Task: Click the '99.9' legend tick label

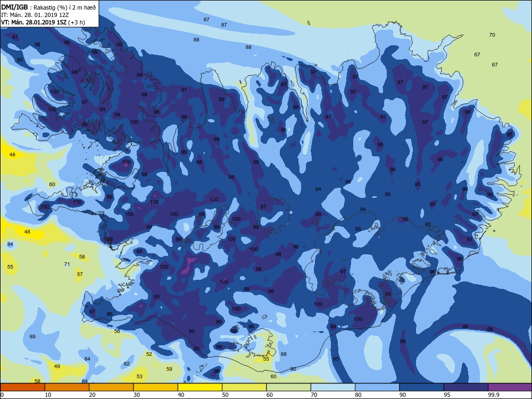Action: tap(493, 395)
